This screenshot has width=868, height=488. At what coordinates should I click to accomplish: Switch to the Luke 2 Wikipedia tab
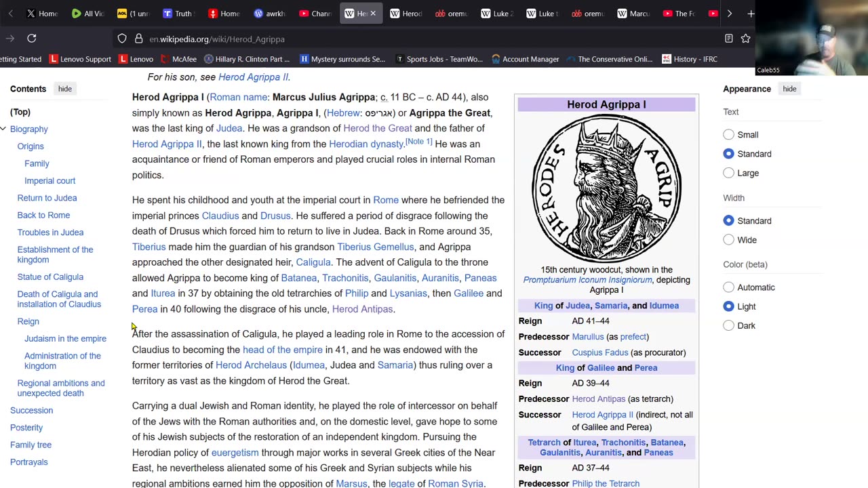[496, 14]
